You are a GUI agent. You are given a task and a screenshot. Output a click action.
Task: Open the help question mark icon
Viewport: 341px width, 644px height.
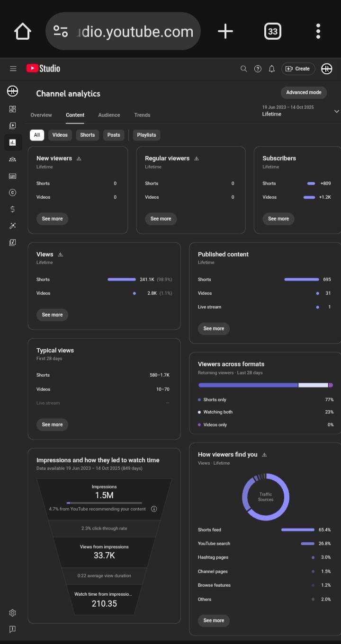(258, 69)
